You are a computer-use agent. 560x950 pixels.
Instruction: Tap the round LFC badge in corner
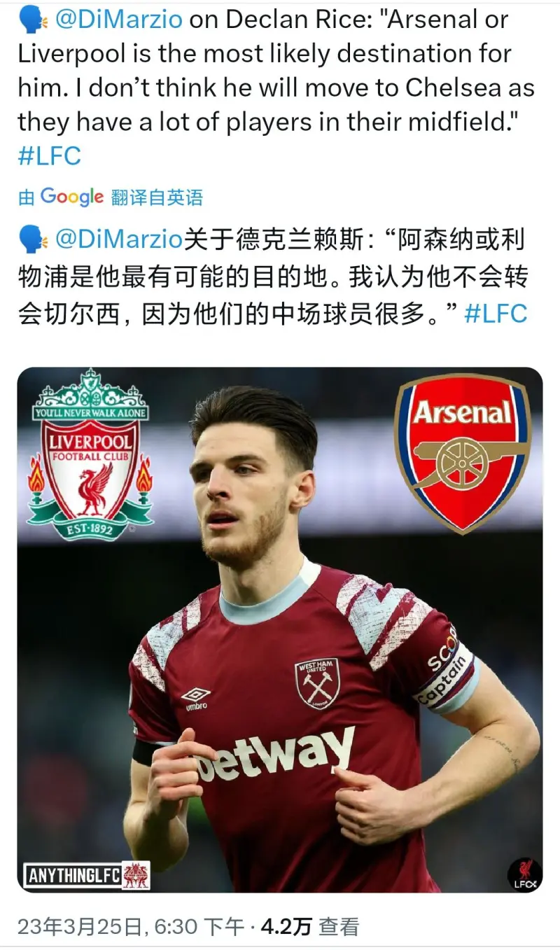click(525, 874)
